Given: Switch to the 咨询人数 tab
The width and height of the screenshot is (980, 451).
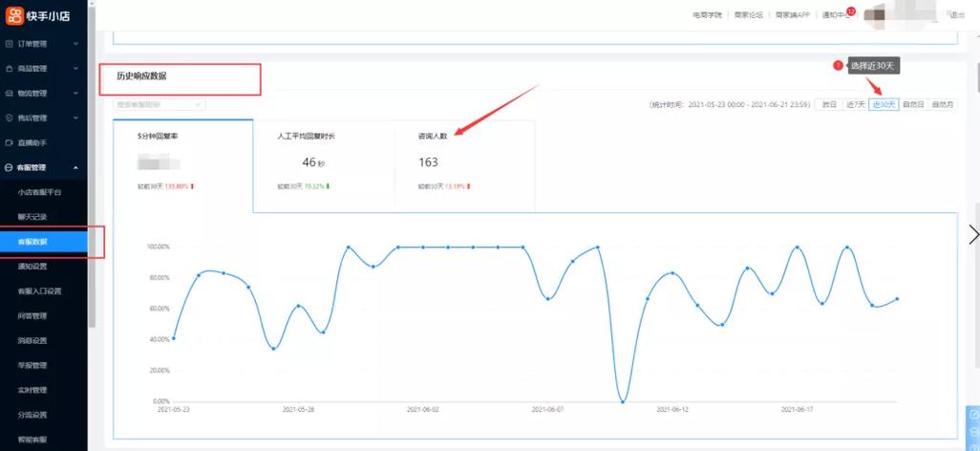Looking at the screenshot, I should tap(464, 164).
